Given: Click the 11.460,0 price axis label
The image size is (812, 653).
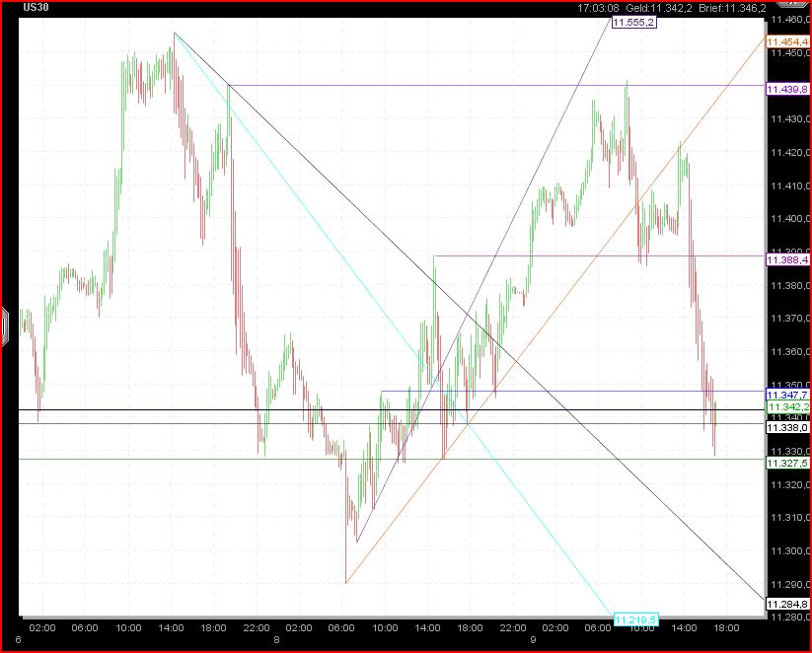Looking at the screenshot, I should pyautogui.click(x=789, y=20).
